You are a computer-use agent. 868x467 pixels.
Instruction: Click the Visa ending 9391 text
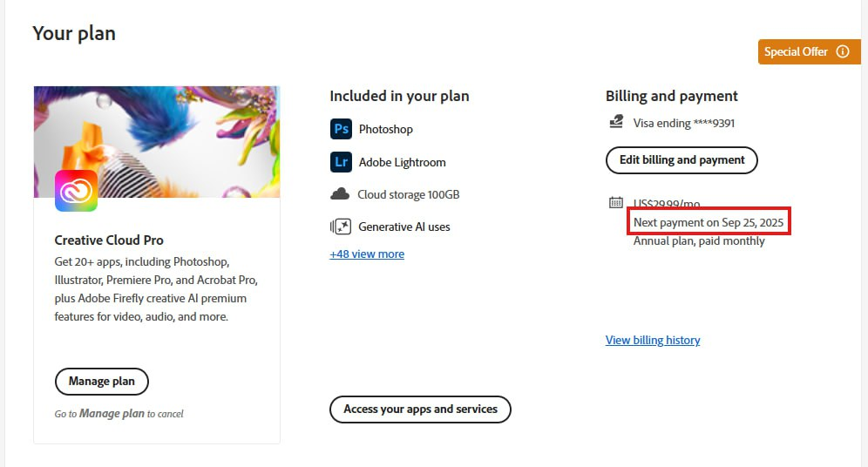click(x=684, y=123)
